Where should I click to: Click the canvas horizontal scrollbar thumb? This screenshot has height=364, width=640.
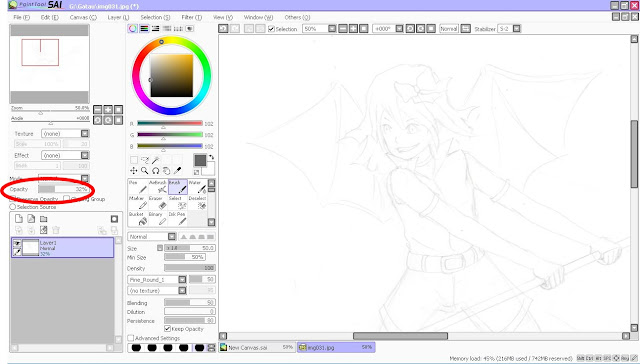pos(400,336)
